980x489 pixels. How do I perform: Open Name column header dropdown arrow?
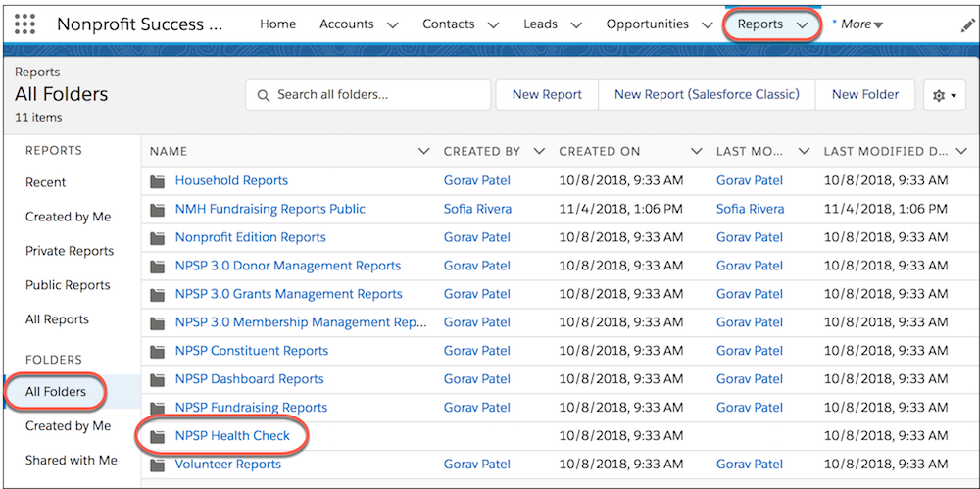[423, 151]
